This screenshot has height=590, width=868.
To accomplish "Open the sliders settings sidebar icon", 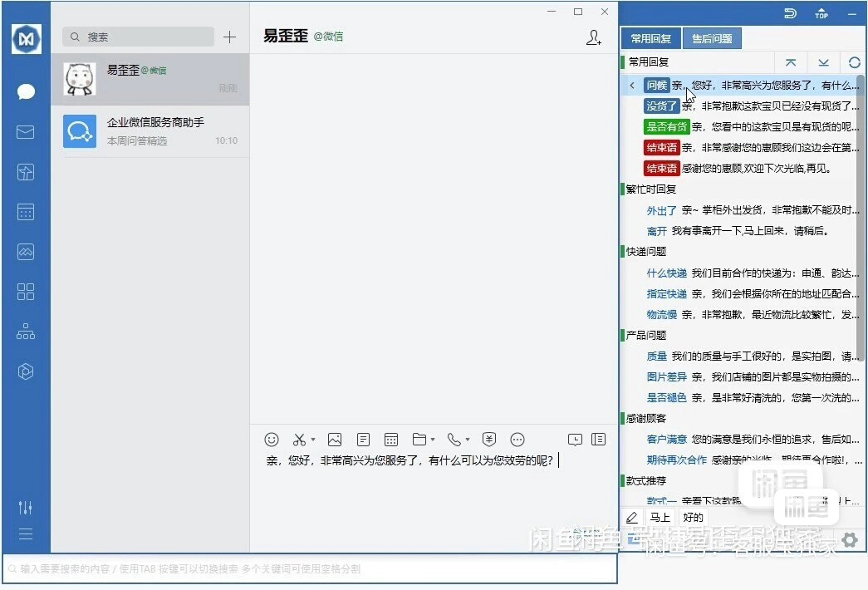I will click(x=26, y=508).
